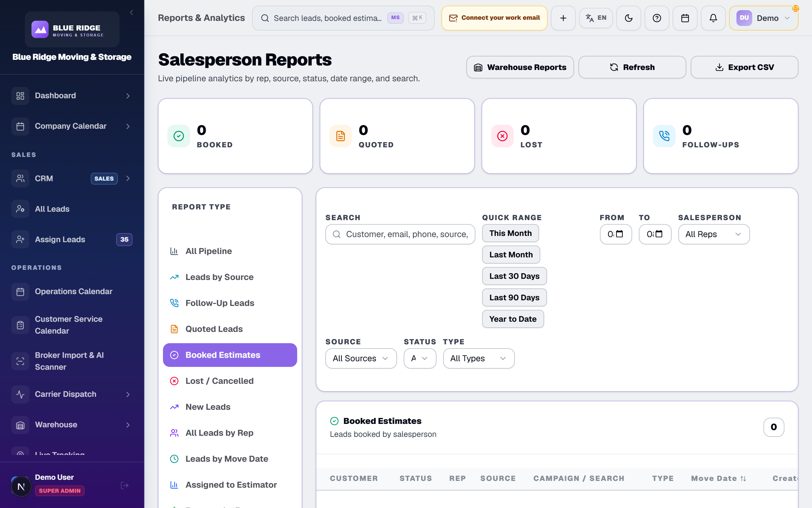
Task: Collapse the sidebar with the arrow icon
Action: (132, 12)
